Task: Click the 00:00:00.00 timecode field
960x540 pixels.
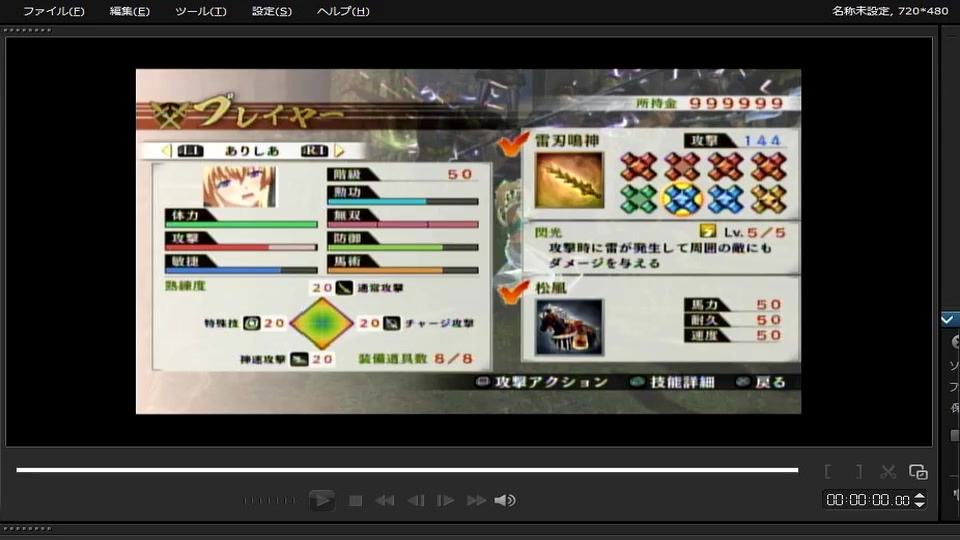Action: 868,500
